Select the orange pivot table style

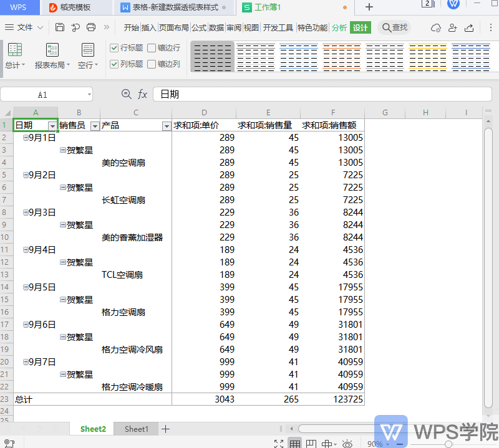pos(341,57)
